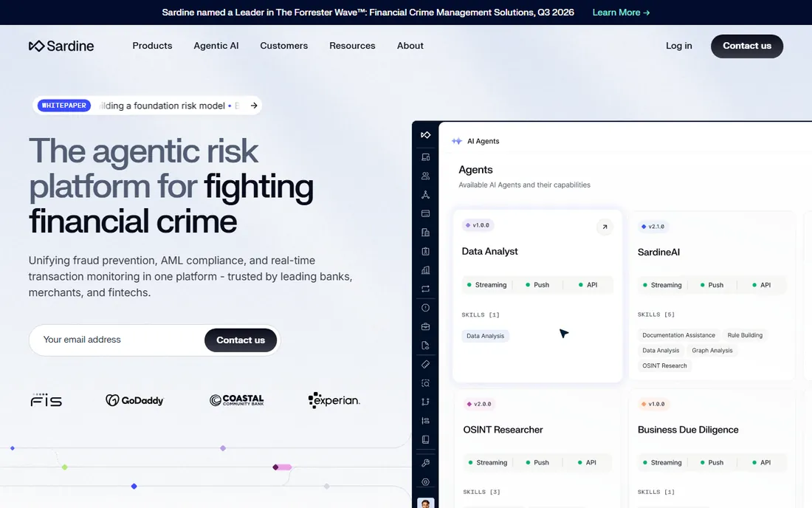Screen dimensions: 812x508
Task: Open the SardineAI agent card
Action: [712, 297]
